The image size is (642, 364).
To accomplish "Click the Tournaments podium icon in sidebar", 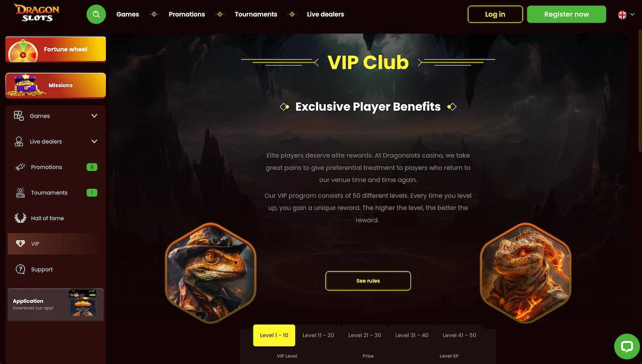I will tap(20, 193).
